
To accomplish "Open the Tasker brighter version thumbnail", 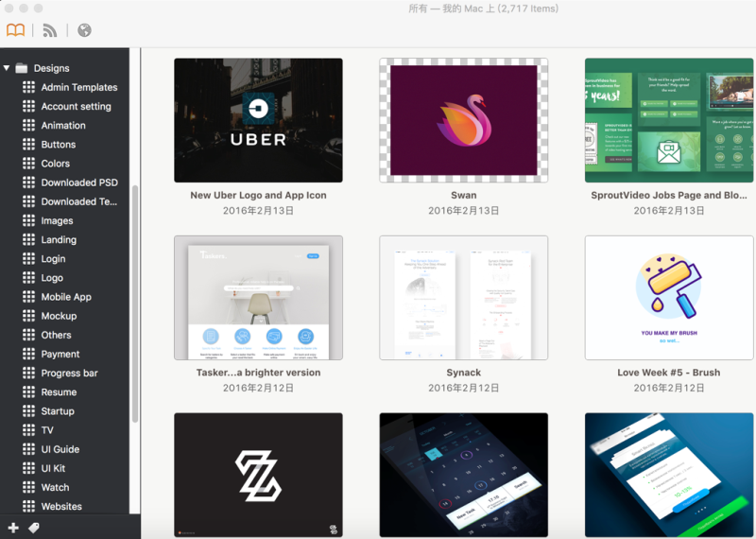I will 258,298.
